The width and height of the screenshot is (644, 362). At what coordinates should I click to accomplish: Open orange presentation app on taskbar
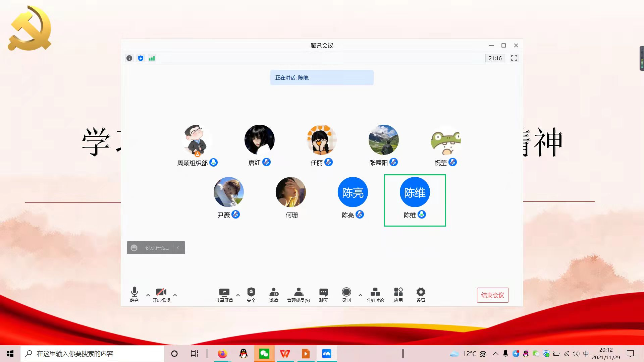(306, 354)
